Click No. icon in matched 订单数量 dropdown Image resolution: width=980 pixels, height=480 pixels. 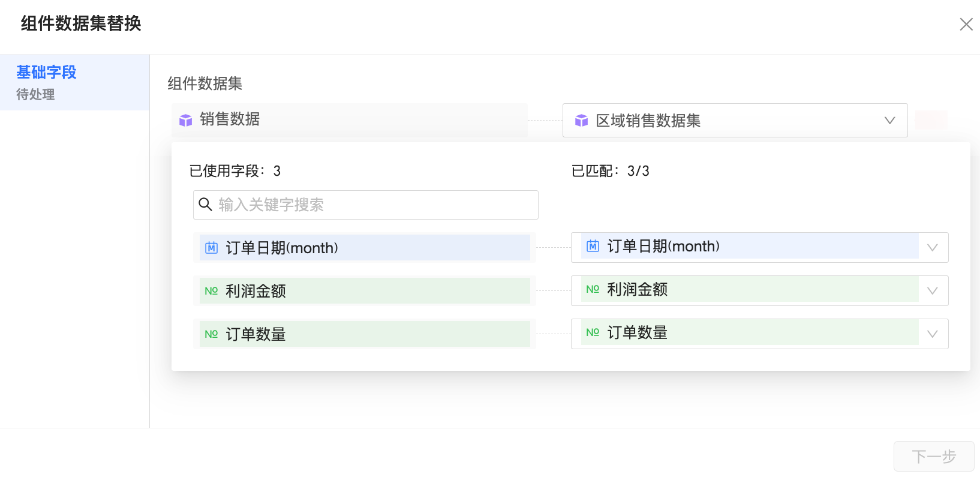(593, 332)
